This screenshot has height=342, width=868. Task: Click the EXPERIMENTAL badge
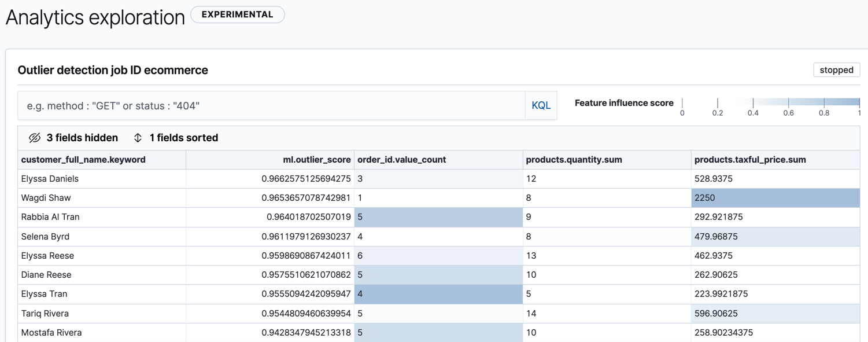point(238,14)
